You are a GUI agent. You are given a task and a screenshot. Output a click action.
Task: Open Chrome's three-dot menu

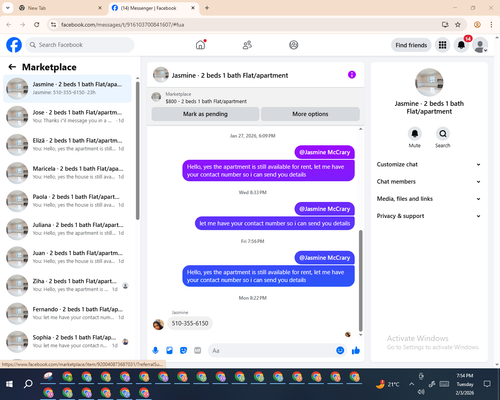491,25
